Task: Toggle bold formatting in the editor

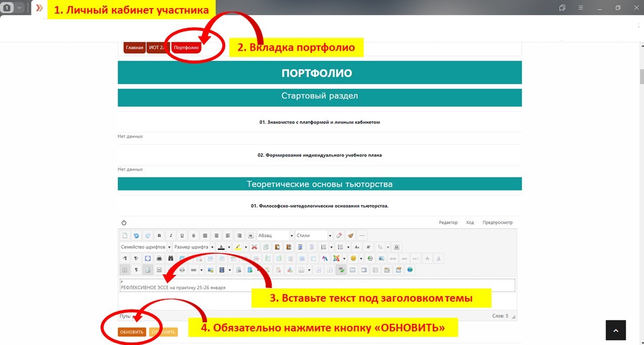Action: 159,236
